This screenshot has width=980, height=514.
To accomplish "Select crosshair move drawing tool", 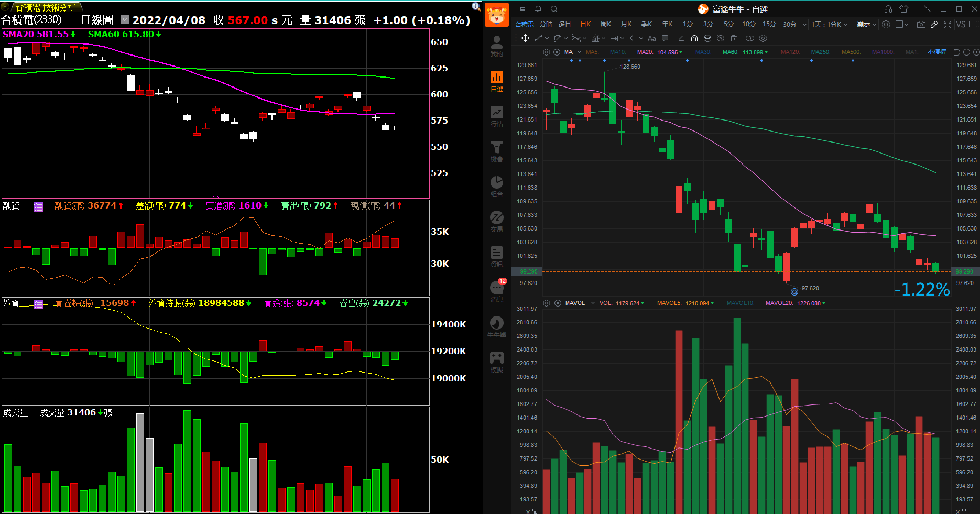I will tap(525, 38).
